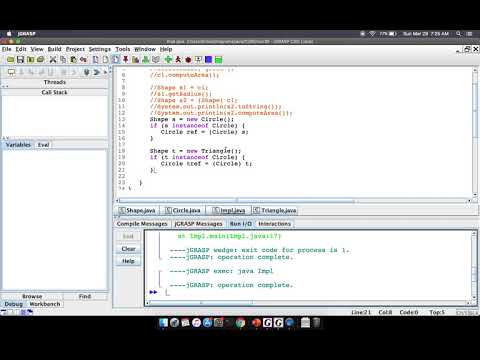Image resolution: width=480 pixels, height=360 pixels.
Task: Click the editor vertical scrollbar
Action: coord(475,132)
